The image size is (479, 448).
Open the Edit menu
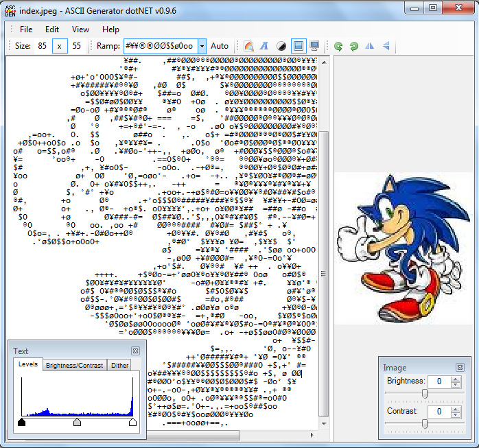[52, 30]
